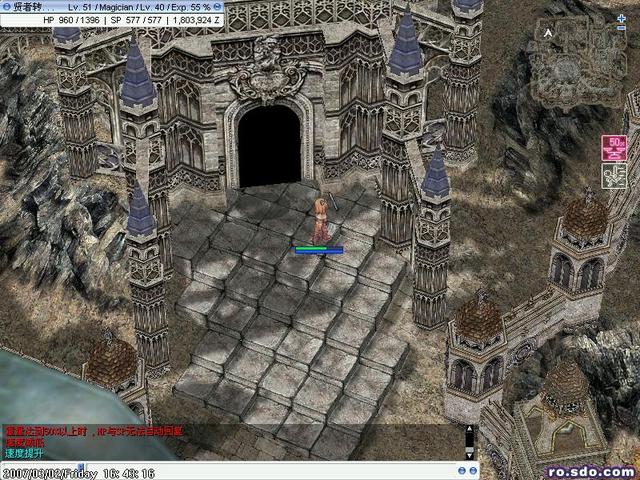
Task: Click the Lv. 51 / Magician label
Action: (x=95, y=6)
